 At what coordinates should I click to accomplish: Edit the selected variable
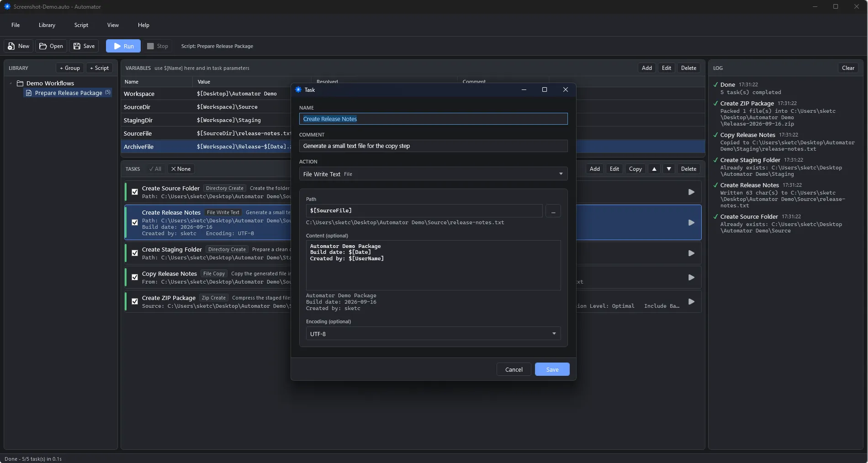(x=667, y=68)
